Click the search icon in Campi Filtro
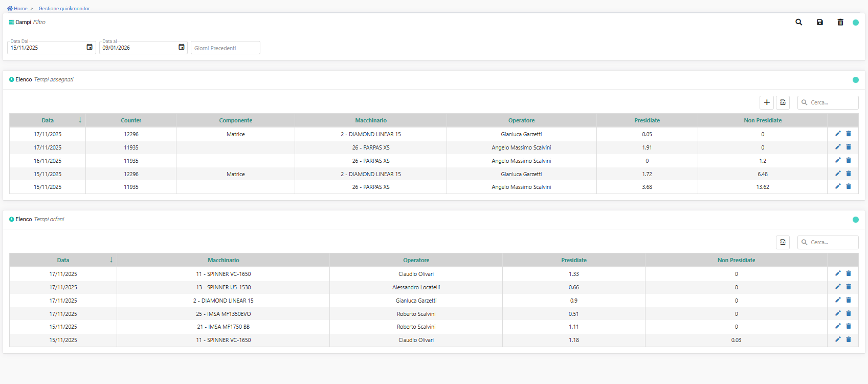This screenshot has height=384, width=868. 798,23
